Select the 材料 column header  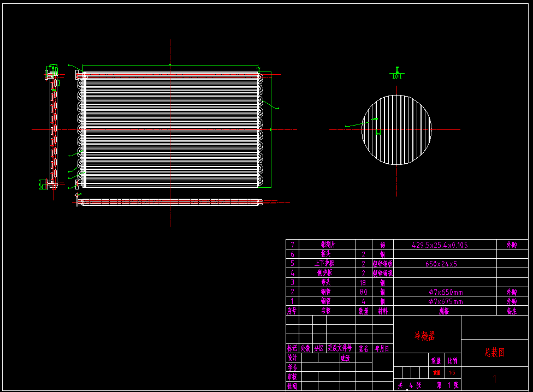tap(383, 311)
